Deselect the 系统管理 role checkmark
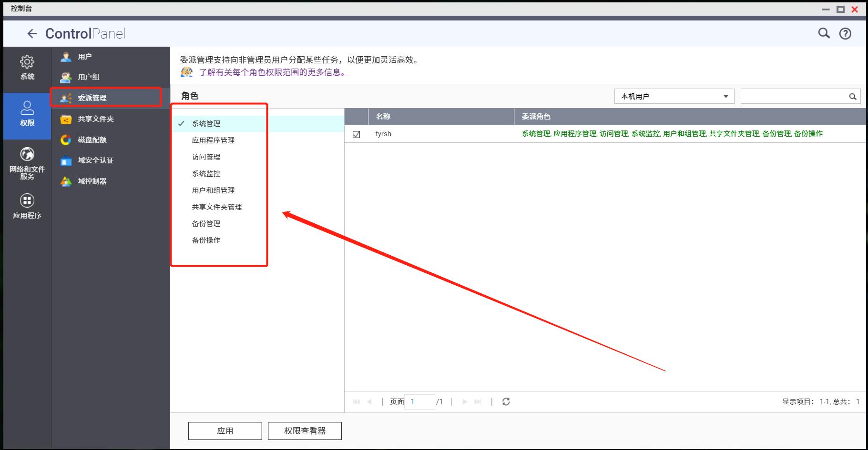This screenshot has height=450, width=868. click(181, 123)
